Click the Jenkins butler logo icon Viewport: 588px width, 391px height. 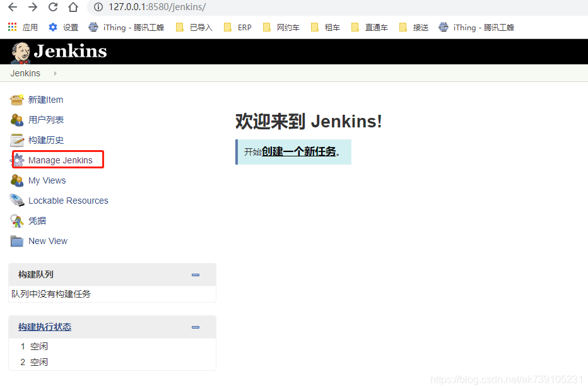coord(21,52)
